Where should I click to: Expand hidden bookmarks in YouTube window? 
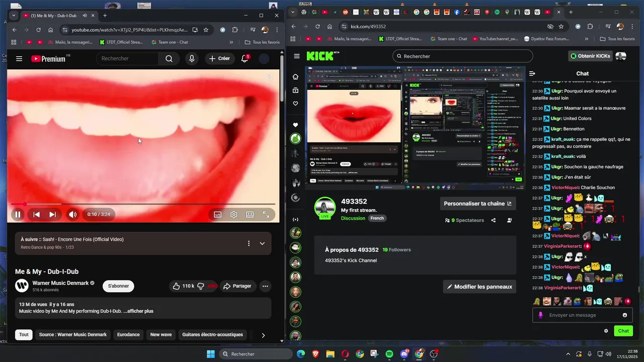pyautogui.click(x=231, y=42)
